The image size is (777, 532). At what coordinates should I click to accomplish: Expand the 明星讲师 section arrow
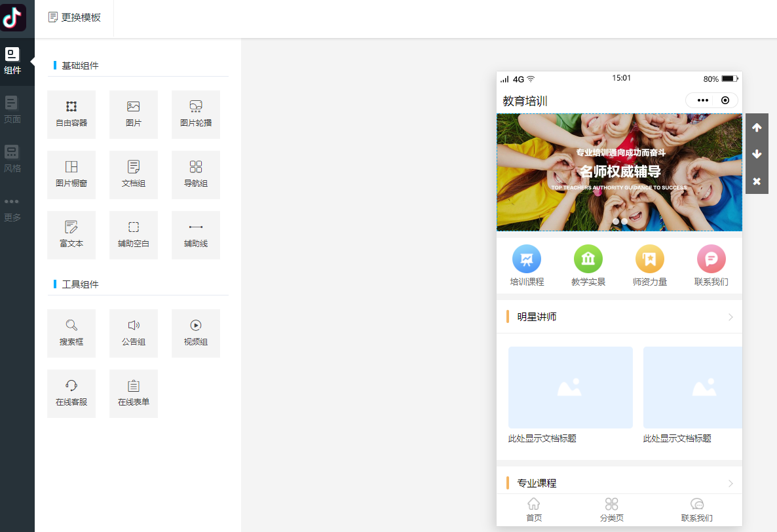pos(730,317)
